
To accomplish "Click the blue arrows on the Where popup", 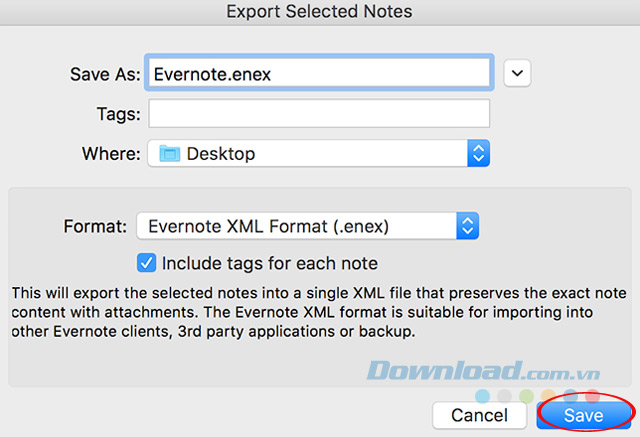I will 478,154.
